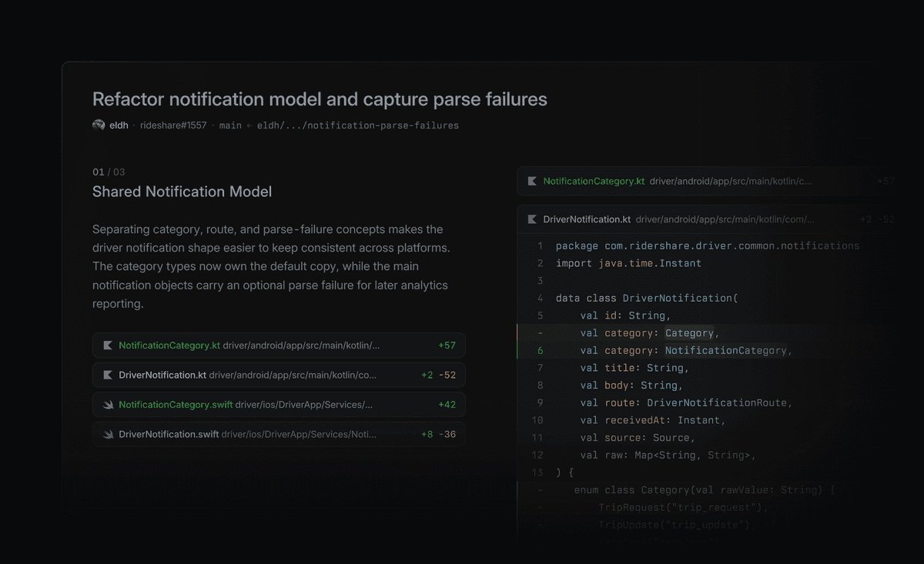Viewport: 924px width, 564px height.
Task: Click the Kotlin icon in the DriverNotification.kt diff header
Action: coord(532,219)
